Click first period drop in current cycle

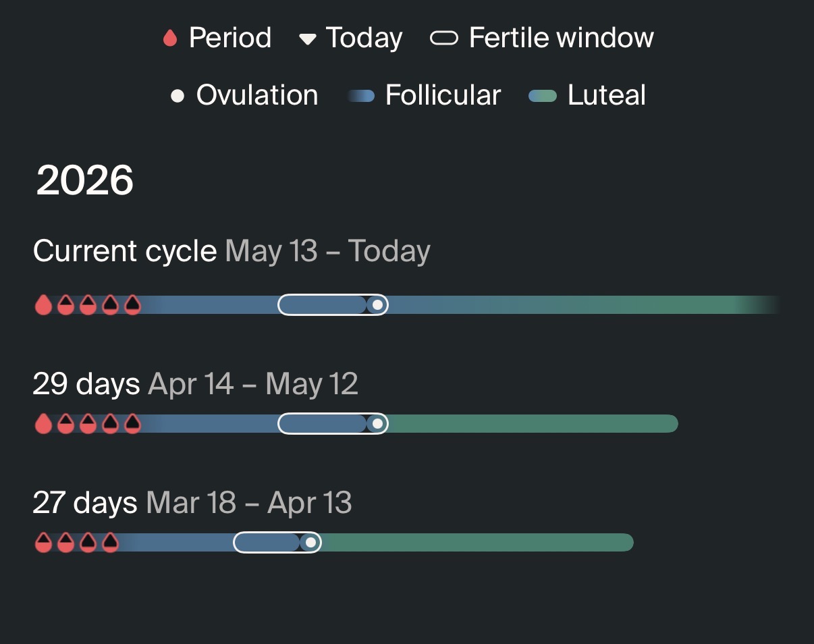coord(43,305)
